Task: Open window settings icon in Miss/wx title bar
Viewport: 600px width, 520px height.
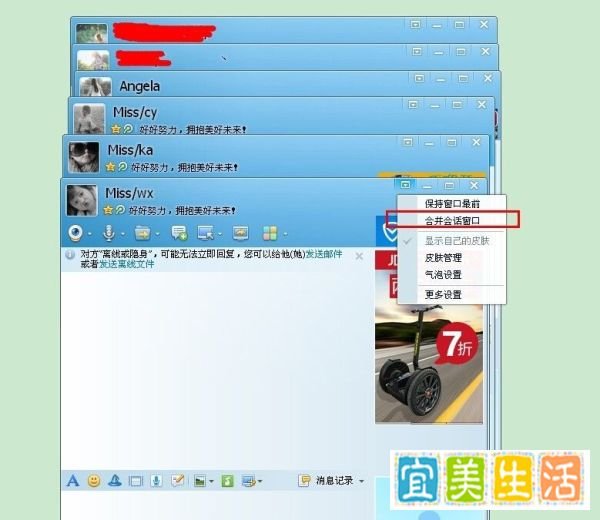Action: pyautogui.click(x=405, y=185)
